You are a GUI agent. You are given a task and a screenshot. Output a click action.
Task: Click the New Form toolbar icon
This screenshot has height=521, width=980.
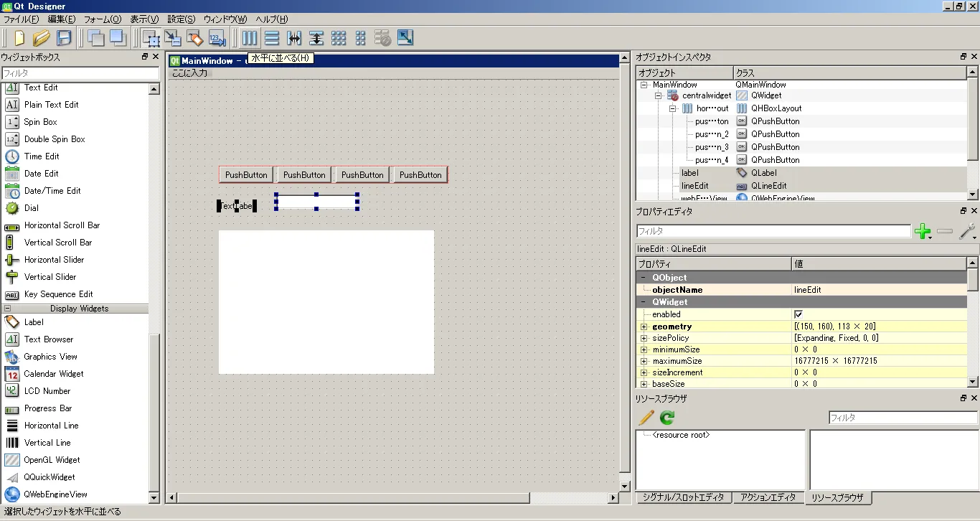19,38
